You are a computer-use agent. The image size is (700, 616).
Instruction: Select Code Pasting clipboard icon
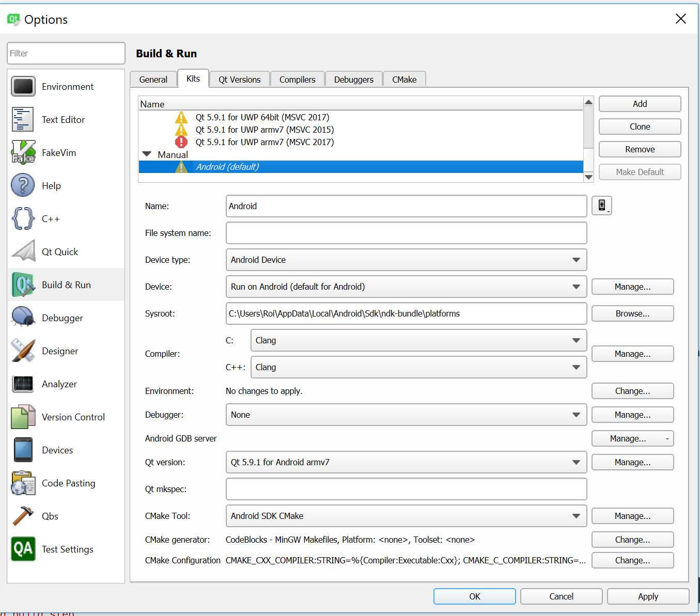(x=23, y=483)
